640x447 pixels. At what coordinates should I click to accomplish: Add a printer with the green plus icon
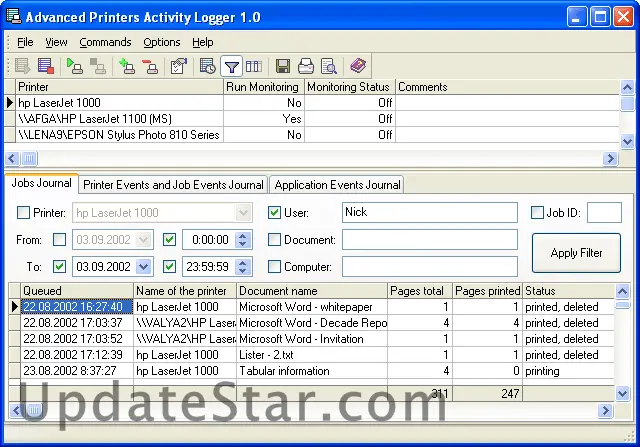point(127,66)
